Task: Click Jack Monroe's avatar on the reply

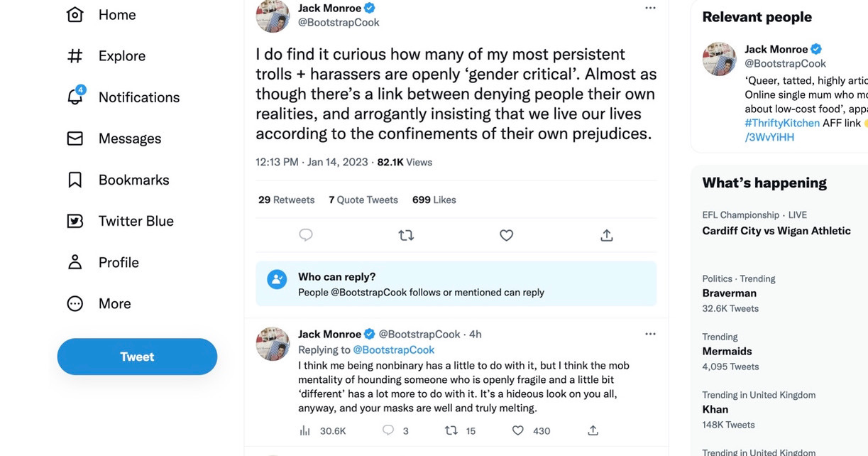Action: (x=273, y=344)
